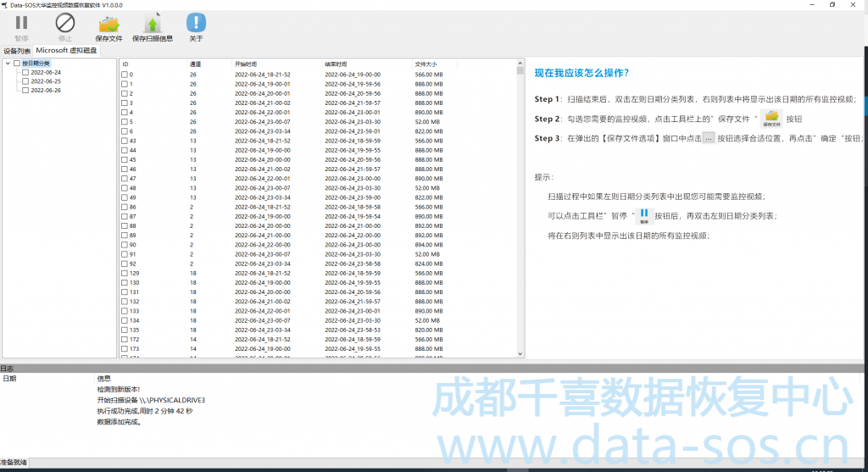Click the '...' button image in Step 3
The width and height of the screenshot is (868, 472).
[x=709, y=138]
